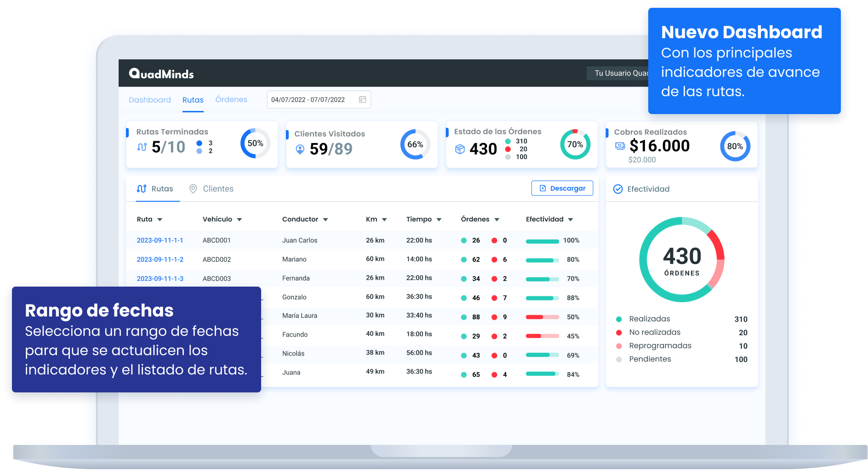Expand the Conductor column sort dropdown
This screenshot has height=472, width=868.
pyautogui.click(x=325, y=220)
